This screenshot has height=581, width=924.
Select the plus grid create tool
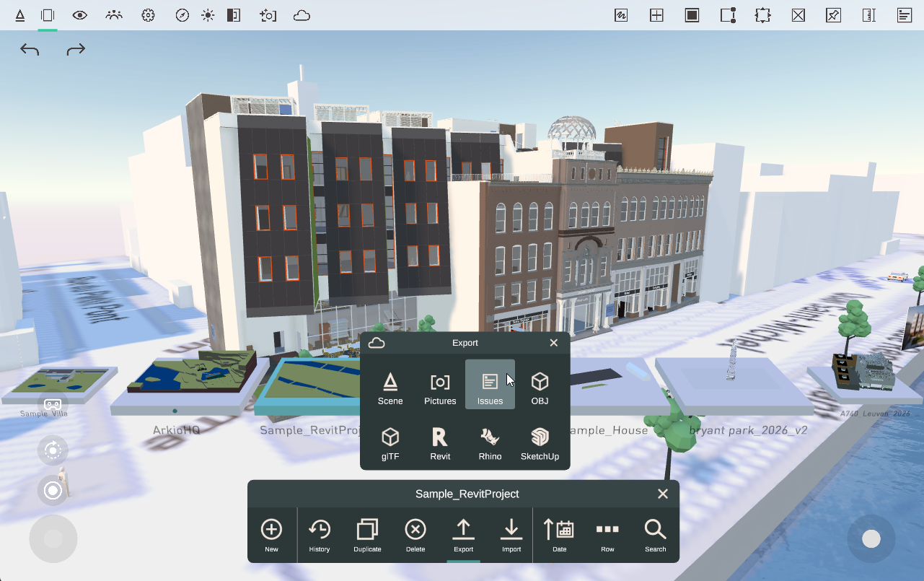click(656, 15)
